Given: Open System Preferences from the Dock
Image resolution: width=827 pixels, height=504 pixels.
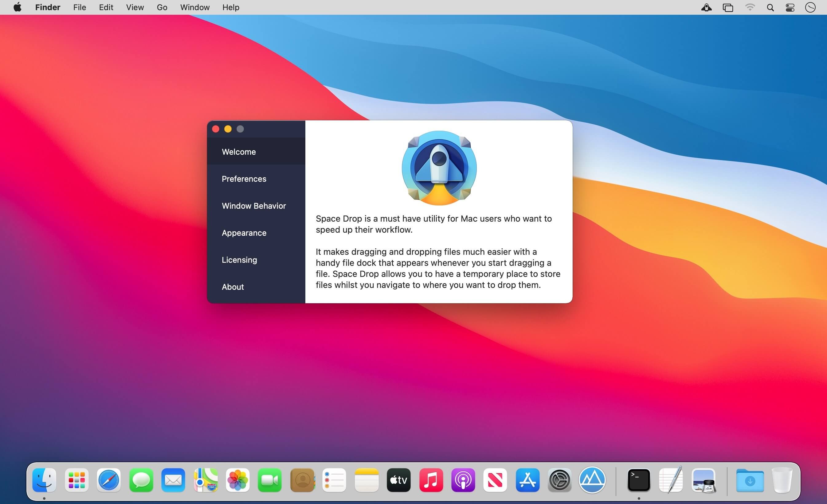Looking at the screenshot, I should (x=560, y=480).
